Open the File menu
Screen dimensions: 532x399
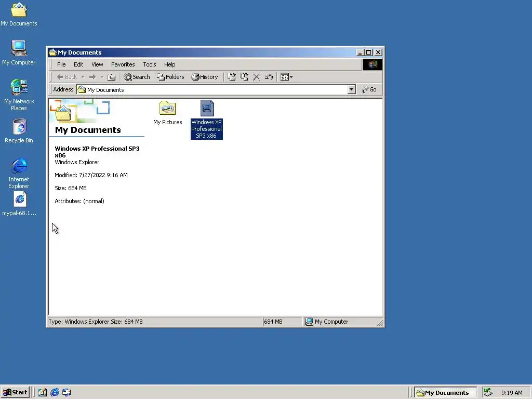pos(61,64)
